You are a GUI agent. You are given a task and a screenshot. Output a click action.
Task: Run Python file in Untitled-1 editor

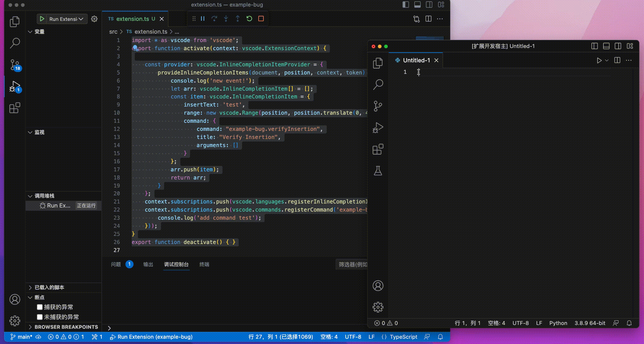pos(599,60)
